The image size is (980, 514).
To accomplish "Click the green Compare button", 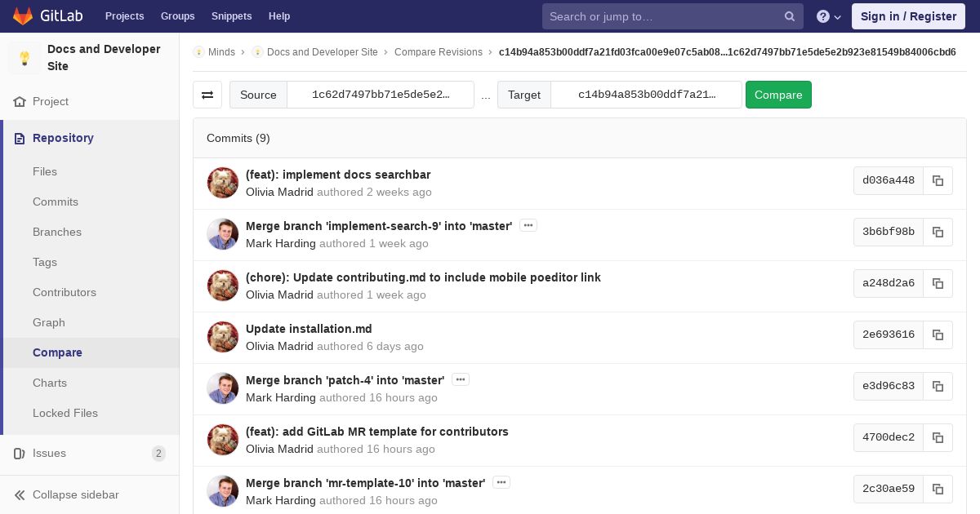I will pos(778,95).
